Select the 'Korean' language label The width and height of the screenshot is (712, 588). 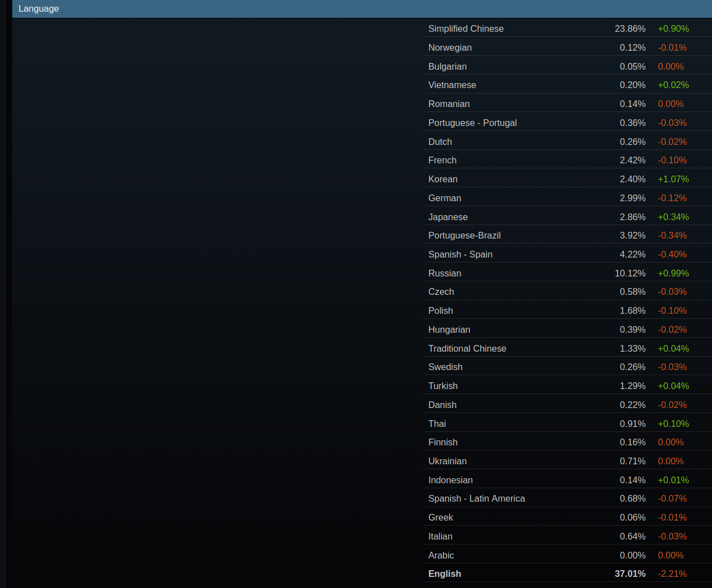443,179
